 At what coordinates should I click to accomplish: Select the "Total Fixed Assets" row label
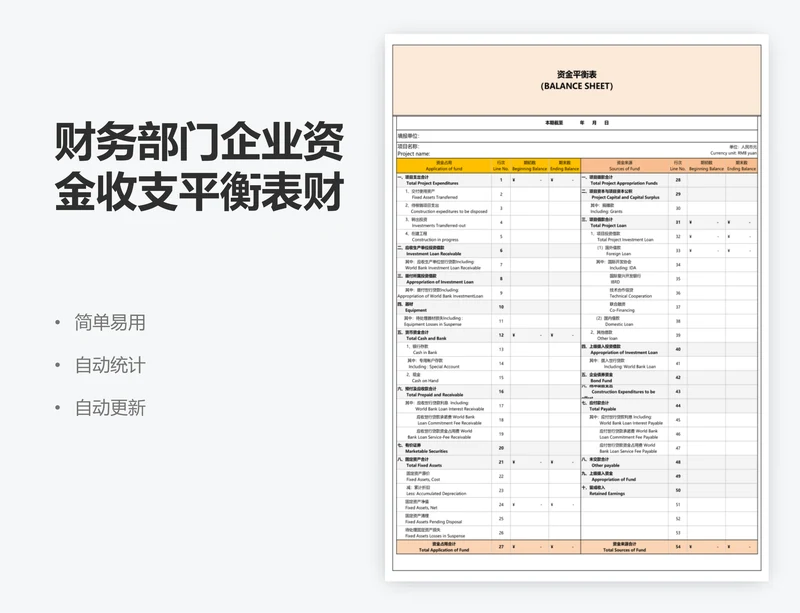[x=424, y=465]
